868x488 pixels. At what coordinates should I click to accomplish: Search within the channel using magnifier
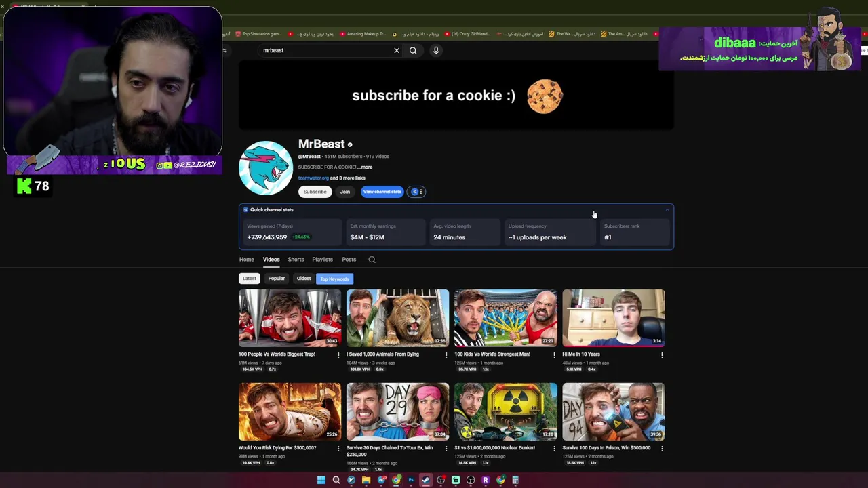(372, 260)
